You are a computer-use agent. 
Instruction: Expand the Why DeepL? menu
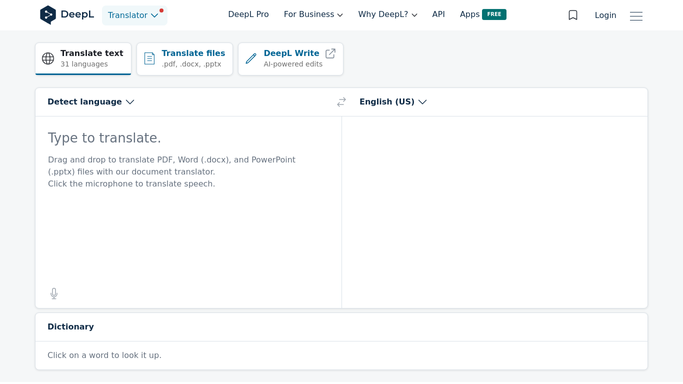click(x=388, y=14)
